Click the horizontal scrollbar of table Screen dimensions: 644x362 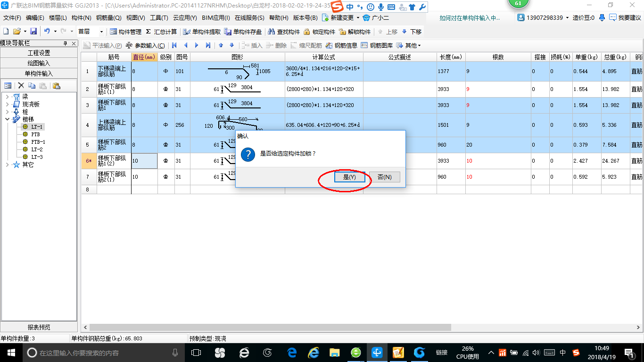[x=270, y=327]
